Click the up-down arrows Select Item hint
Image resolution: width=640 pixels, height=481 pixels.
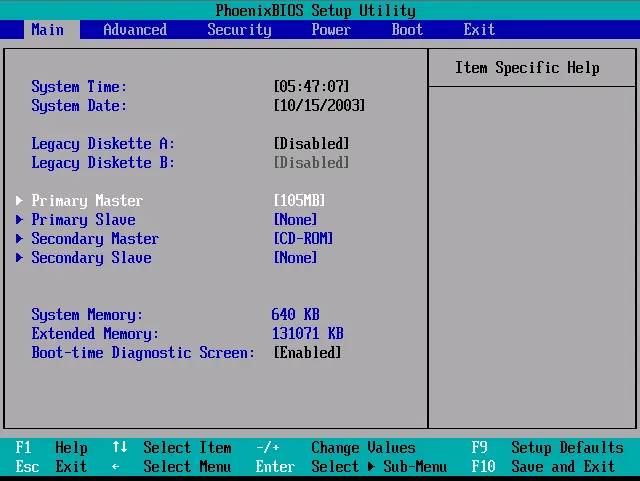tap(172, 448)
